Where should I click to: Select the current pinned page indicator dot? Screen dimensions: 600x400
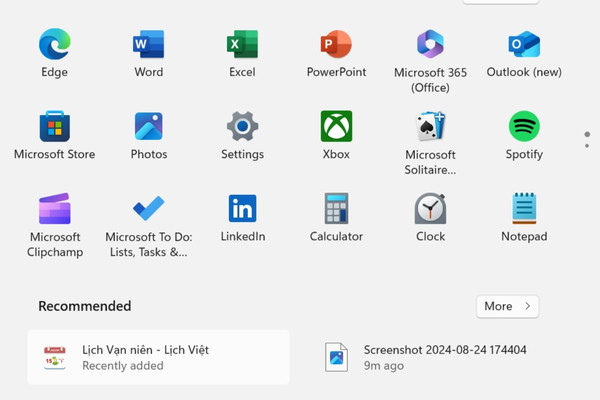pyautogui.click(x=587, y=134)
